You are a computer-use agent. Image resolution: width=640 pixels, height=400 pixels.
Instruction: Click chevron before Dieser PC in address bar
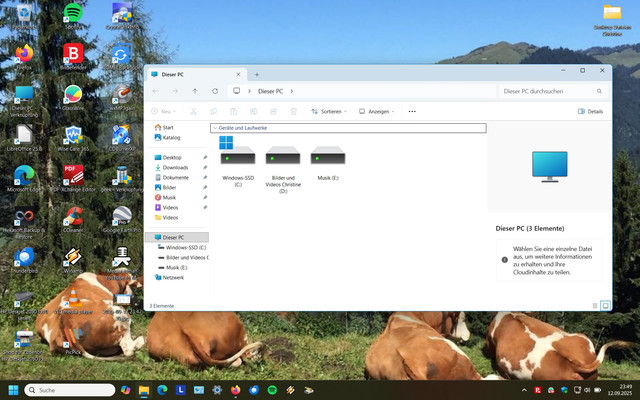coord(249,91)
